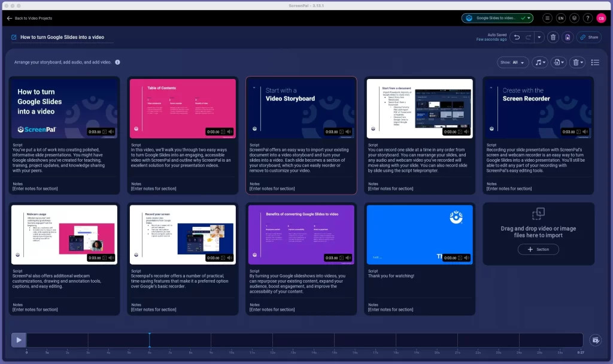Viewport: 613px width, 364px height.
Task: Expand the undo history dropdown arrow
Action: (x=539, y=37)
